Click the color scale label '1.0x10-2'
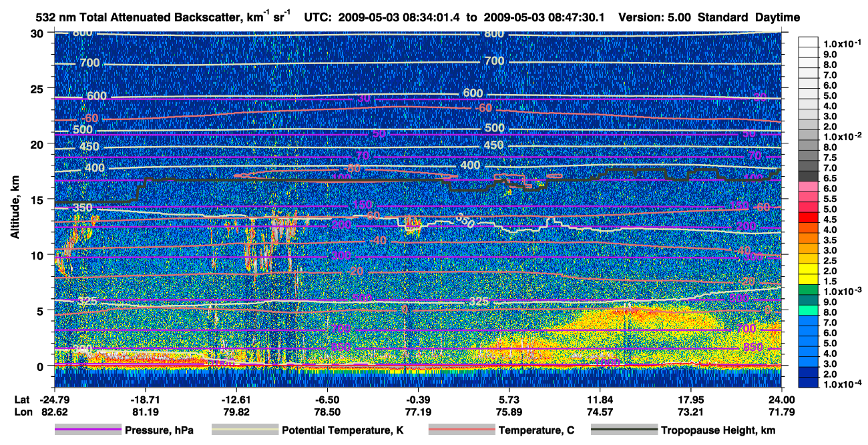 (x=841, y=135)
